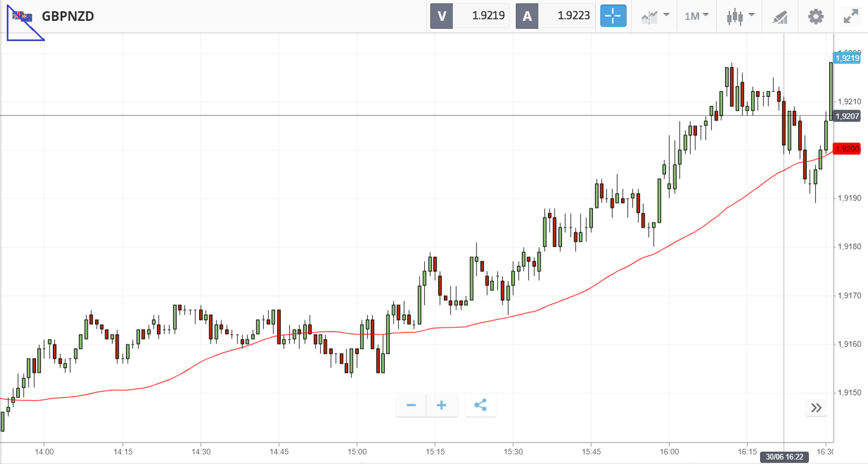Share the chart via share icon

(480, 405)
